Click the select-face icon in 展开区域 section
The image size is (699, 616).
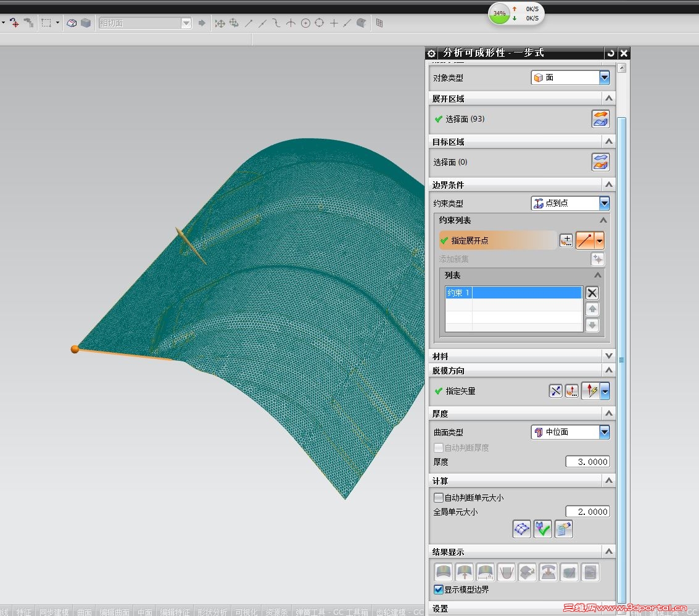600,119
